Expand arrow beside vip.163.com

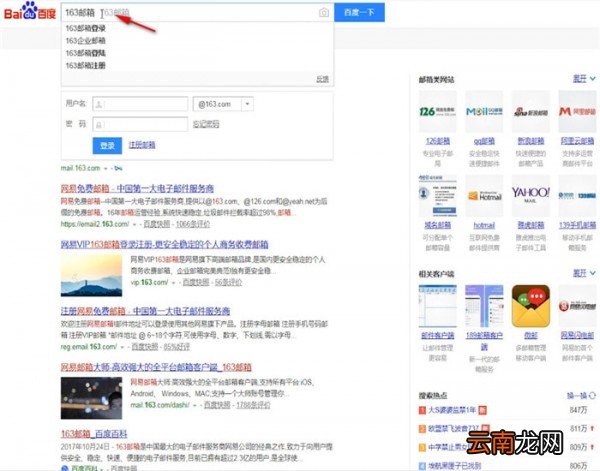click(173, 283)
